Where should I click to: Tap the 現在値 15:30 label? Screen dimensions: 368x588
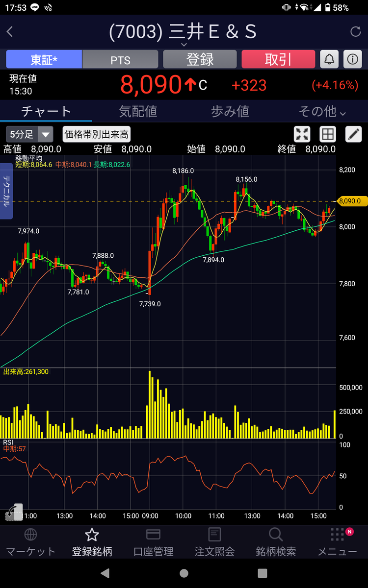23,85
